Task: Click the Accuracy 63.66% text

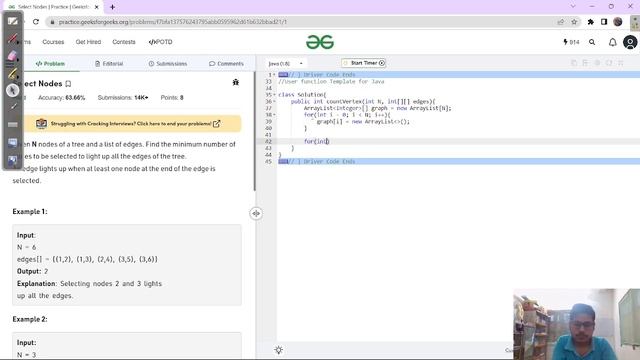Action: coord(61,98)
